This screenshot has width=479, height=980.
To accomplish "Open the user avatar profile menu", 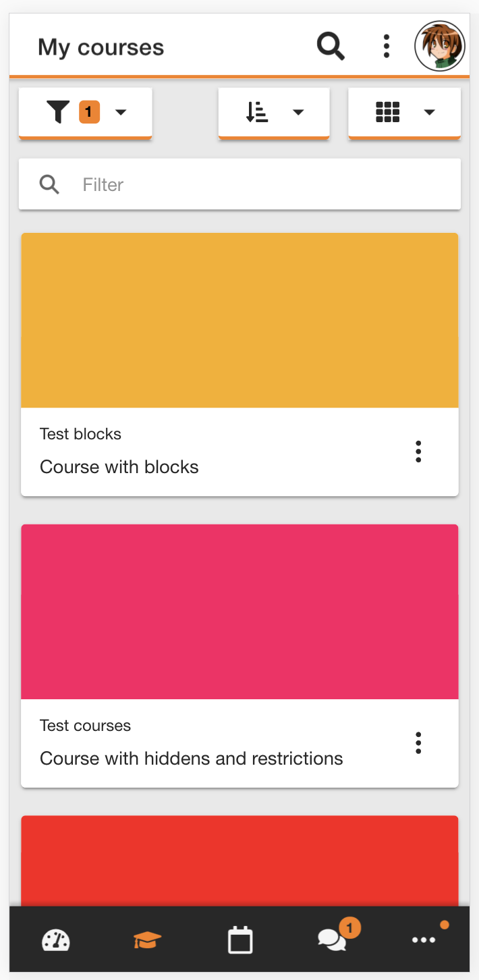I will coord(439,46).
